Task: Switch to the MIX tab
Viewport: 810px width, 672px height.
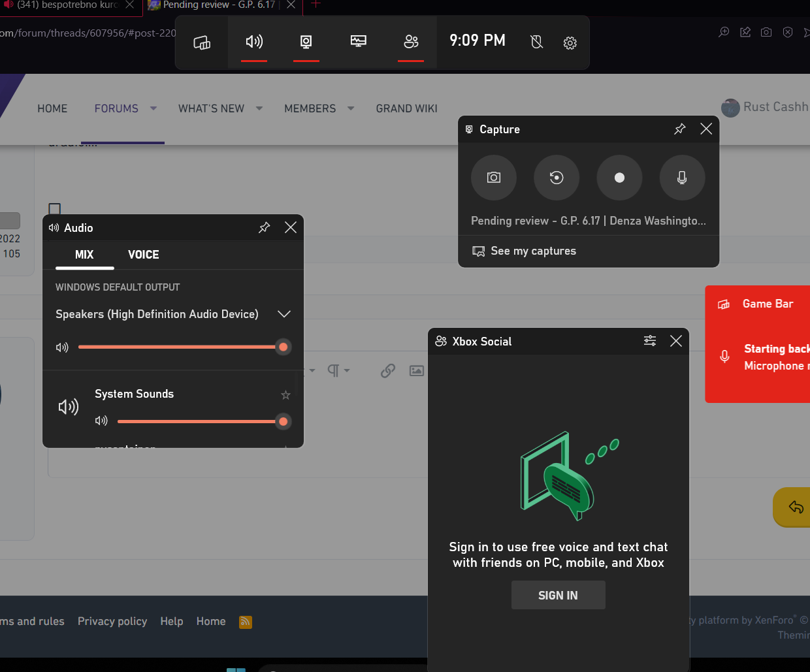Action: click(84, 255)
